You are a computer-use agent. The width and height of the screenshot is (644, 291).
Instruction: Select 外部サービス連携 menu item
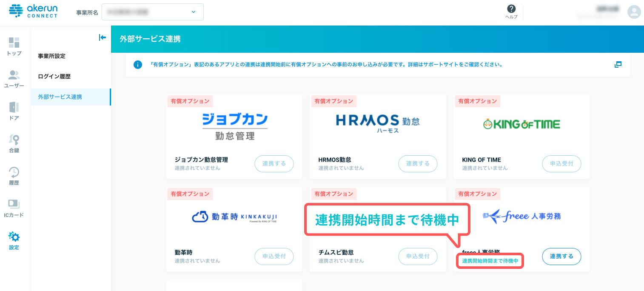tap(71, 97)
